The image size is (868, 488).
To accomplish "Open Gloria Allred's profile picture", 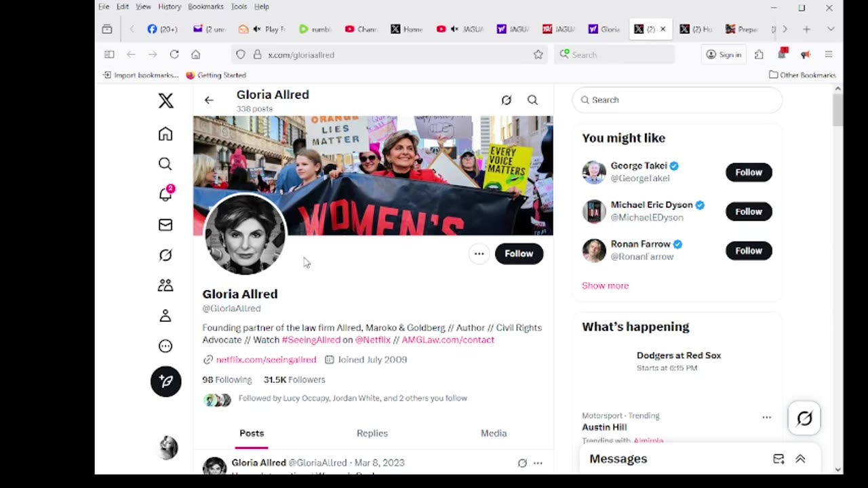I will click(x=245, y=234).
